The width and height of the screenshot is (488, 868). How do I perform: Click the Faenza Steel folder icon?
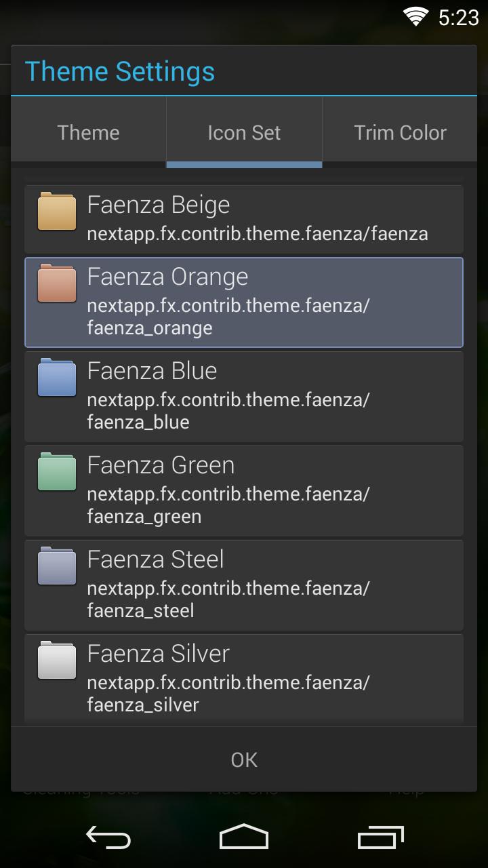(x=57, y=567)
